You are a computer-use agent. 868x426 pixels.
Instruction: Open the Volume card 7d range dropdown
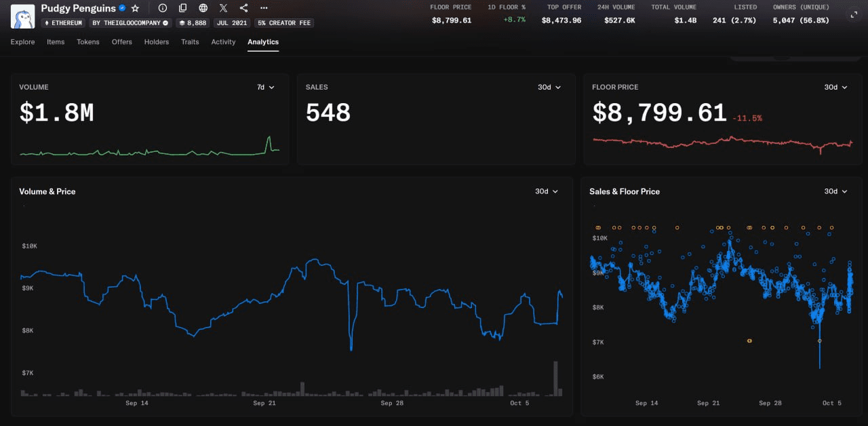pos(266,88)
